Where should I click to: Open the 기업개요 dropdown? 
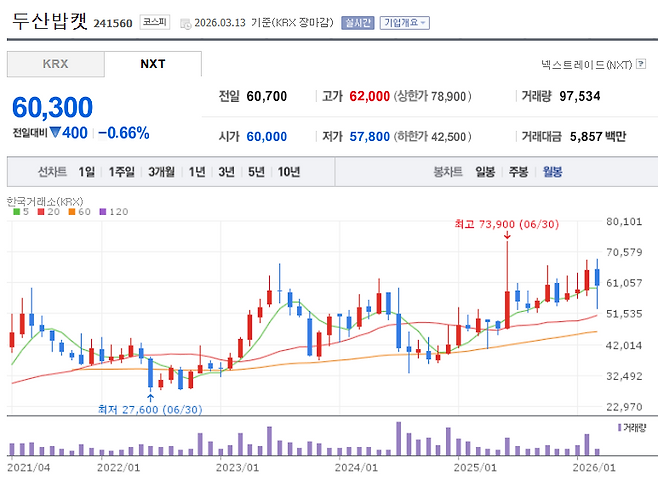(404, 22)
